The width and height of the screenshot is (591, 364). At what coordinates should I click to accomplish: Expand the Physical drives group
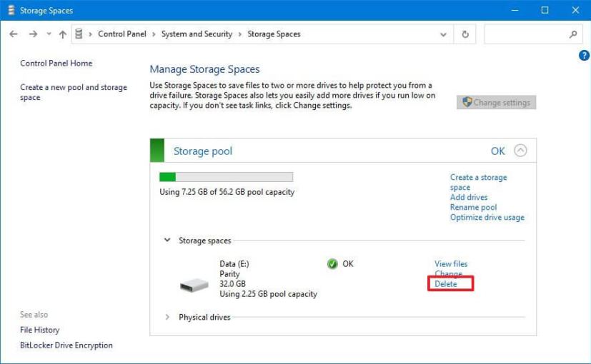click(167, 317)
